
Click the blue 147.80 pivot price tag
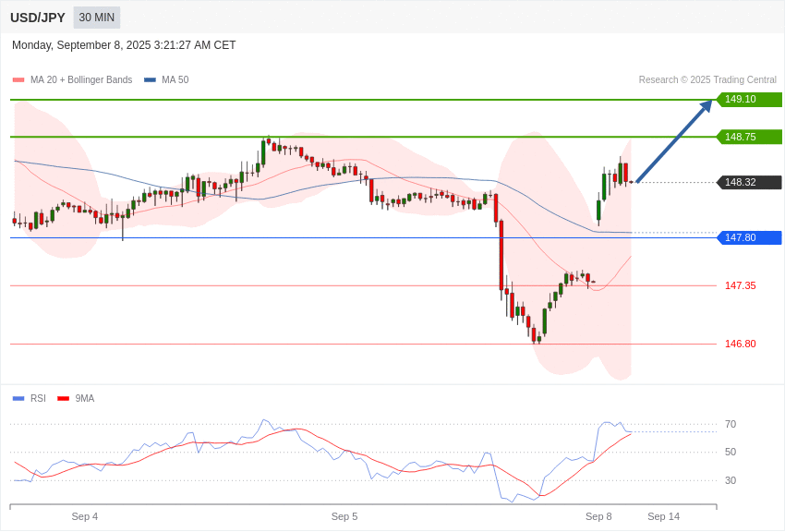coord(749,238)
